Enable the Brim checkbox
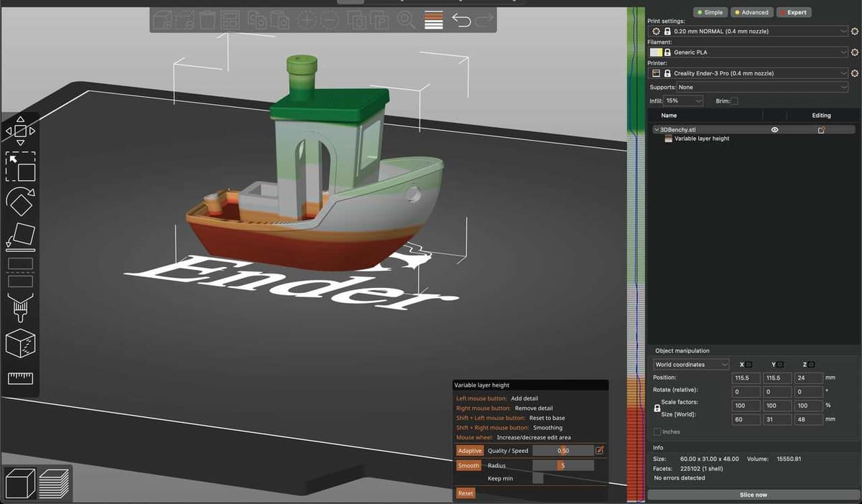This screenshot has height=504, width=862. tap(734, 101)
